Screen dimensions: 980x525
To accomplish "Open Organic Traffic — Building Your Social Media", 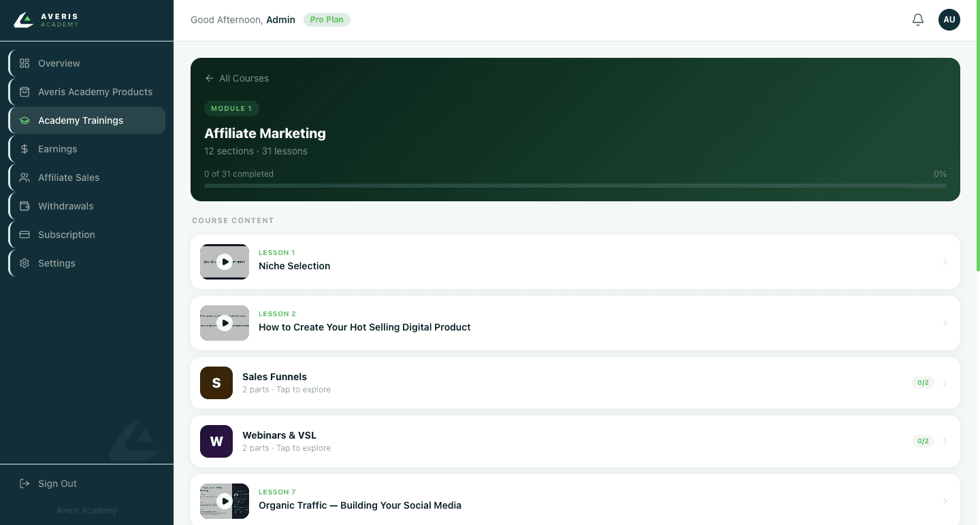I will 360,505.
